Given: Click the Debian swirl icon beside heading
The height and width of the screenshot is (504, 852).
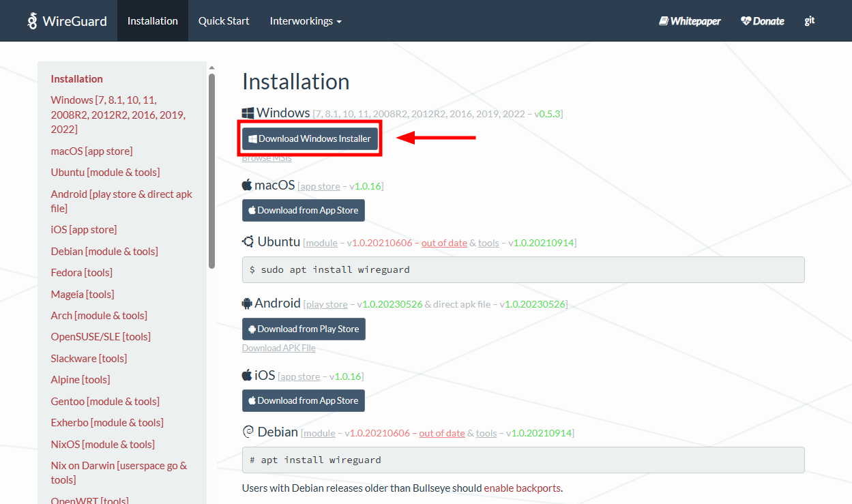Looking at the screenshot, I should (x=248, y=432).
